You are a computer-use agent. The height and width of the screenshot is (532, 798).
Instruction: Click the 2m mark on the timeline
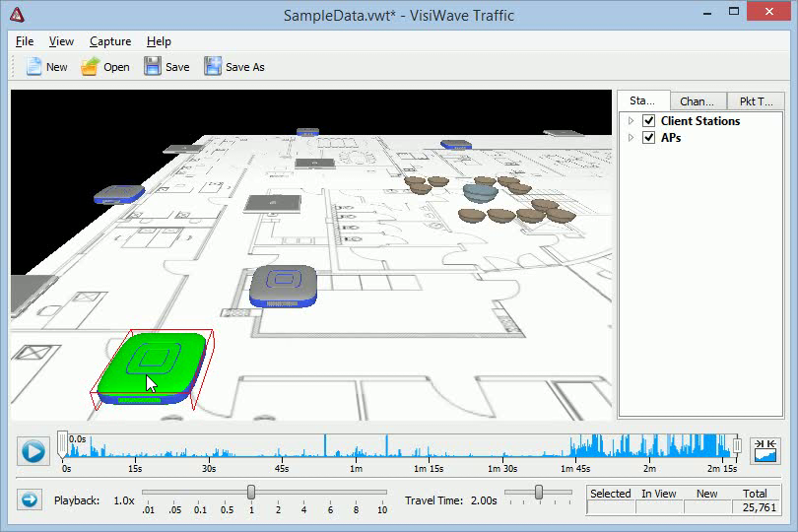tap(649, 468)
